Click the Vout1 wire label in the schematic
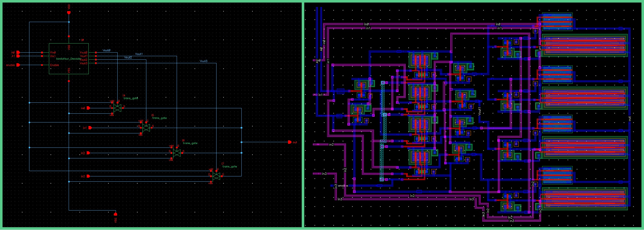The width and height of the screenshot is (644, 230). click(139, 54)
